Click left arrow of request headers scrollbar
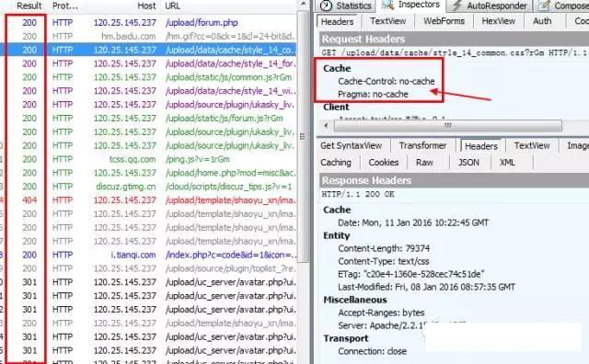The image size is (589, 364). (326, 126)
